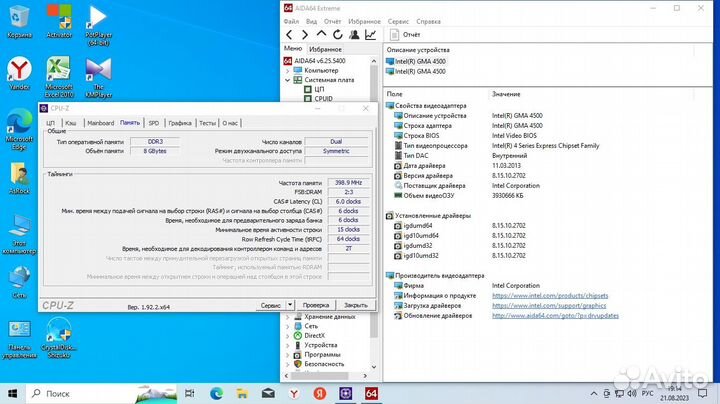
Task: Switch to Избранное tab in AIDA64 sidebar
Action: coord(325,49)
